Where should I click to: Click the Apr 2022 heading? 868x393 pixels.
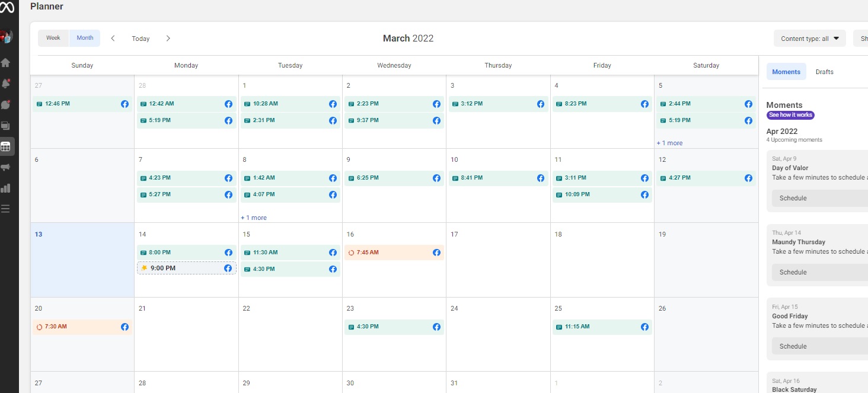(x=781, y=132)
